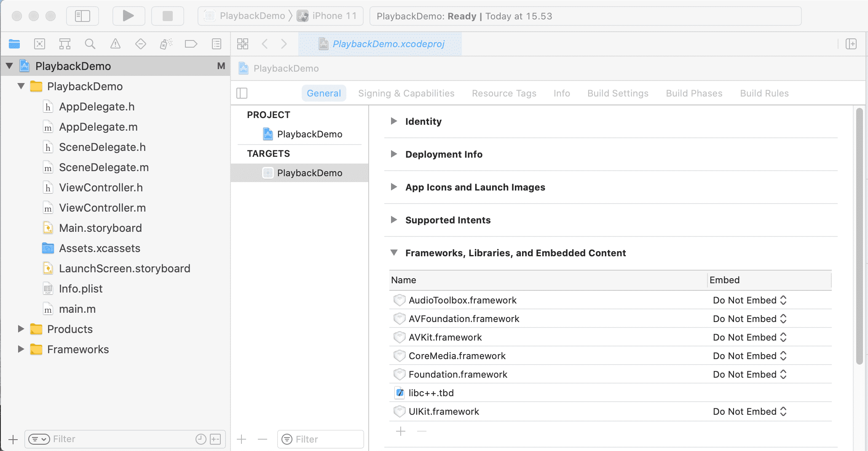
Task: Expand App Icons and Launch Images
Action: point(394,187)
